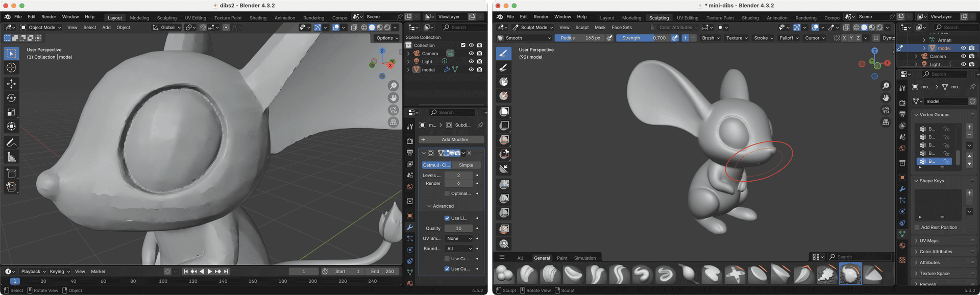Open Face Sets menu in mini-dibs
The height and width of the screenshot is (295, 980).
coord(621,28)
